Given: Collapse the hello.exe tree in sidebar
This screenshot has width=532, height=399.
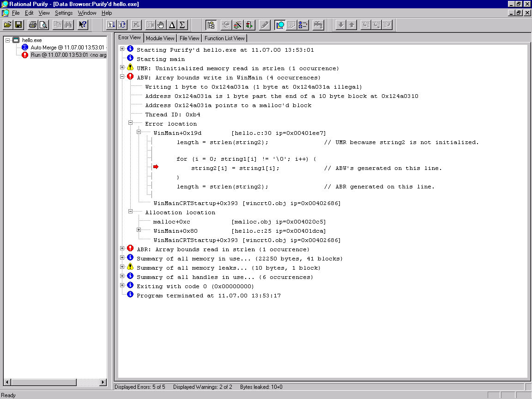Looking at the screenshot, I should click(x=7, y=40).
